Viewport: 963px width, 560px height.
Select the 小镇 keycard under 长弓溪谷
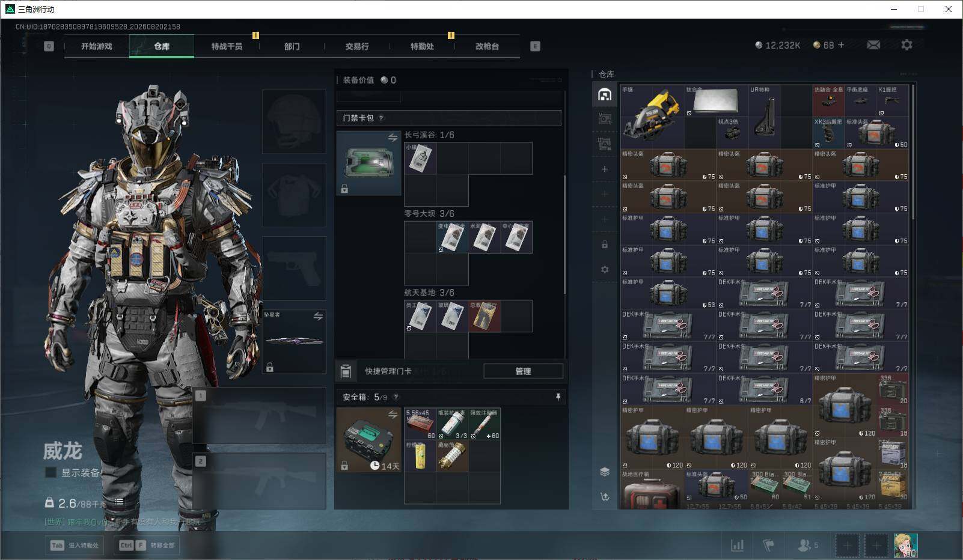tap(420, 159)
